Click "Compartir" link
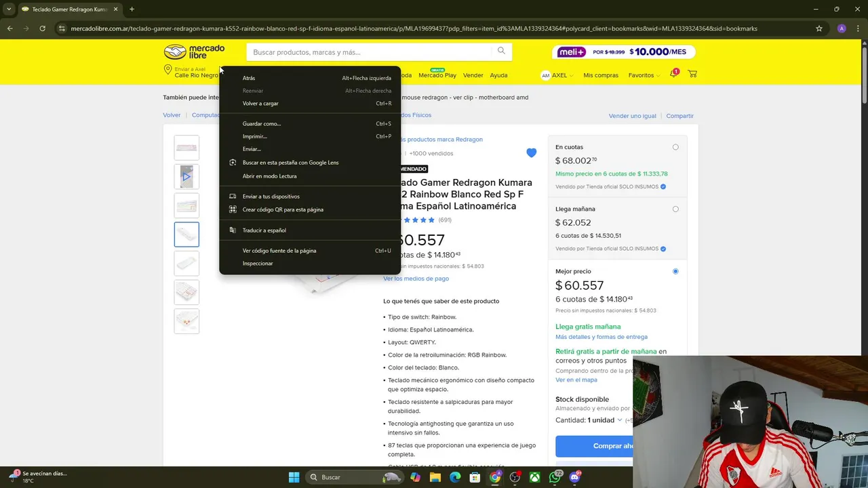Viewport: 868px width, 488px height. [x=679, y=116]
